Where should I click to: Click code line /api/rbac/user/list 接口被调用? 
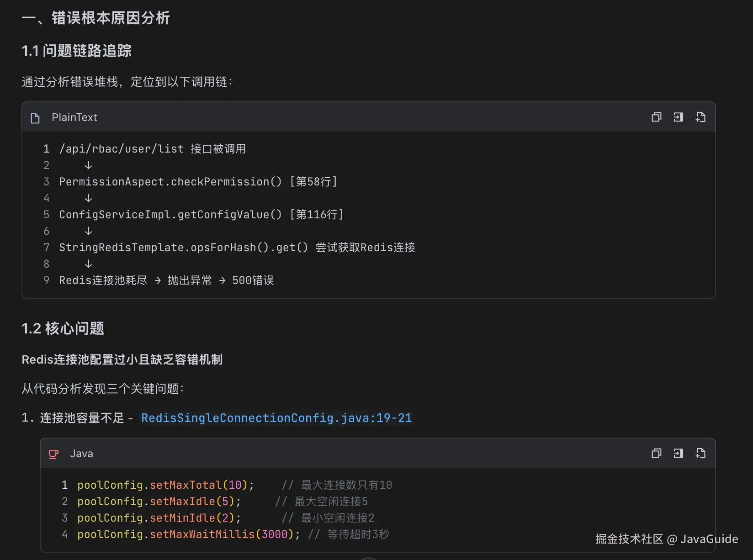coord(153,149)
